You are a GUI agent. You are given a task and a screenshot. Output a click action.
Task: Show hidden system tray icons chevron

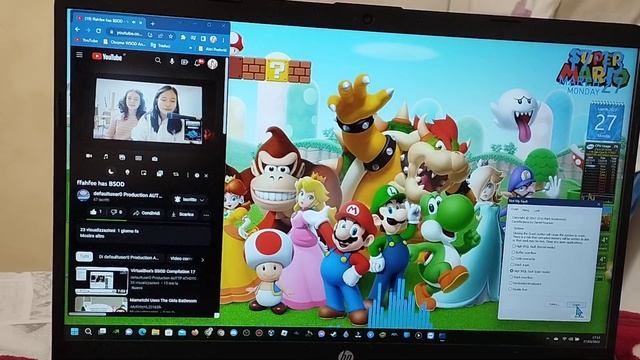pyautogui.click(x=548, y=339)
